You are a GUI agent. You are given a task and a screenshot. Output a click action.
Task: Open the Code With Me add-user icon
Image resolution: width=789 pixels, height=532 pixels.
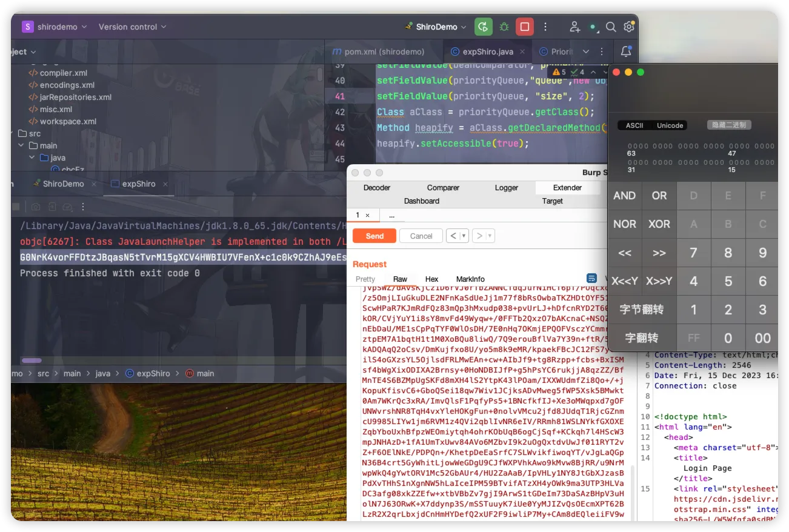[574, 27]
